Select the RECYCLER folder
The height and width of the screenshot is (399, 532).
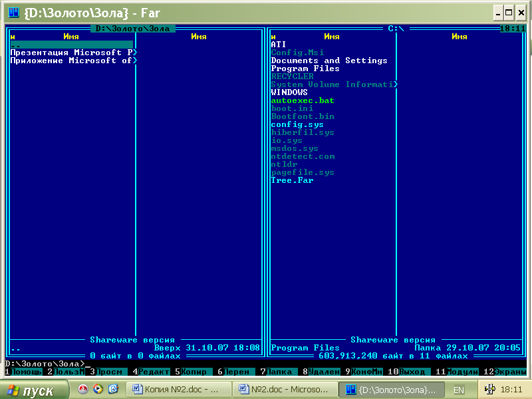[292, 76]
